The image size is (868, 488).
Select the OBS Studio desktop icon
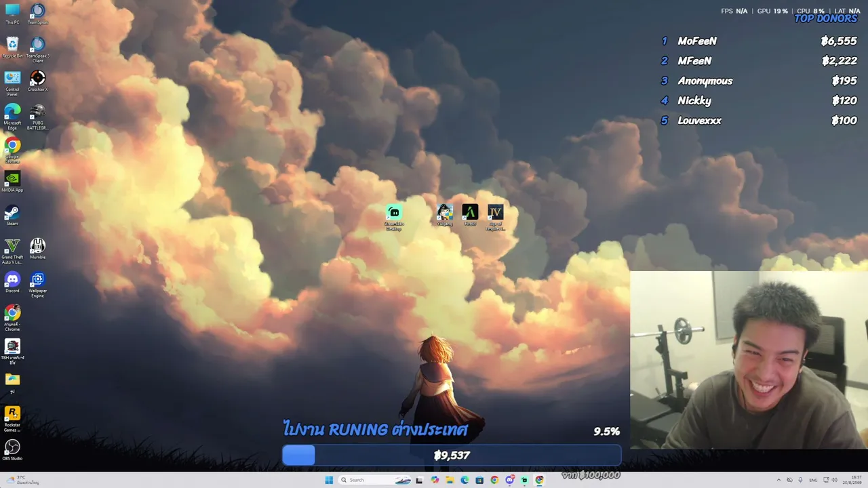[12, 450]
